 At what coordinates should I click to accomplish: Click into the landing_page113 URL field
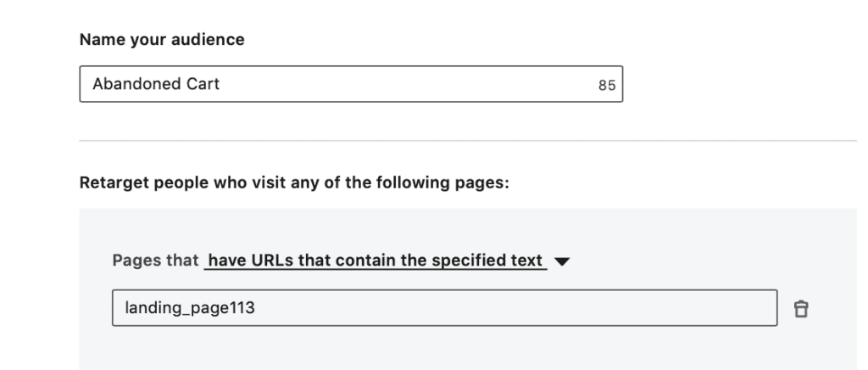tap(444, 308)
